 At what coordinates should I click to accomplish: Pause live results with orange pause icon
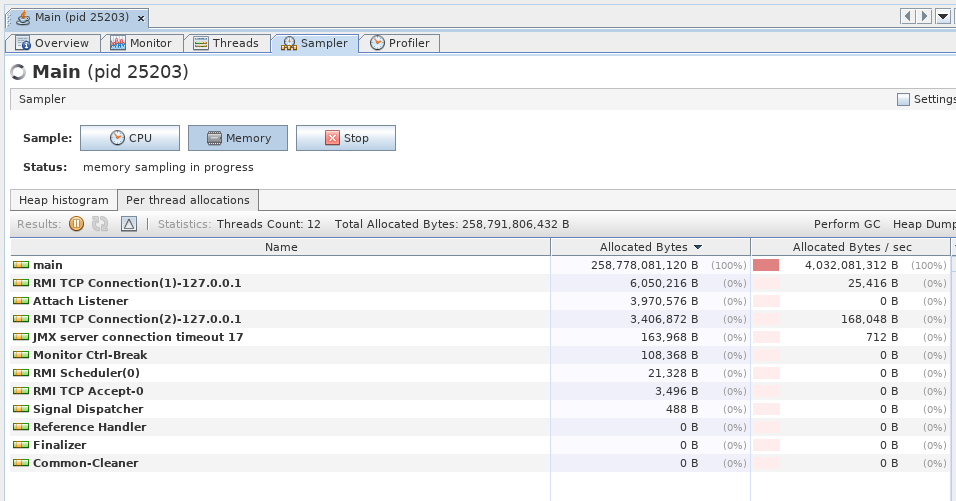76,224
